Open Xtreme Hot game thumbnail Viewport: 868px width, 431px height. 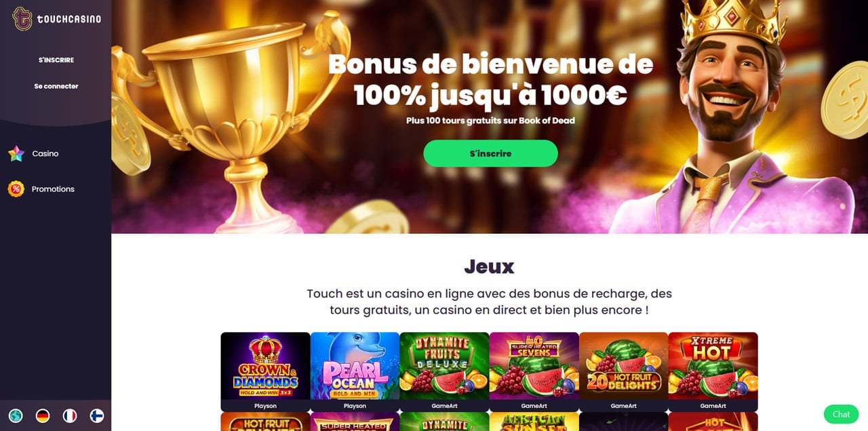pos(713,372)
